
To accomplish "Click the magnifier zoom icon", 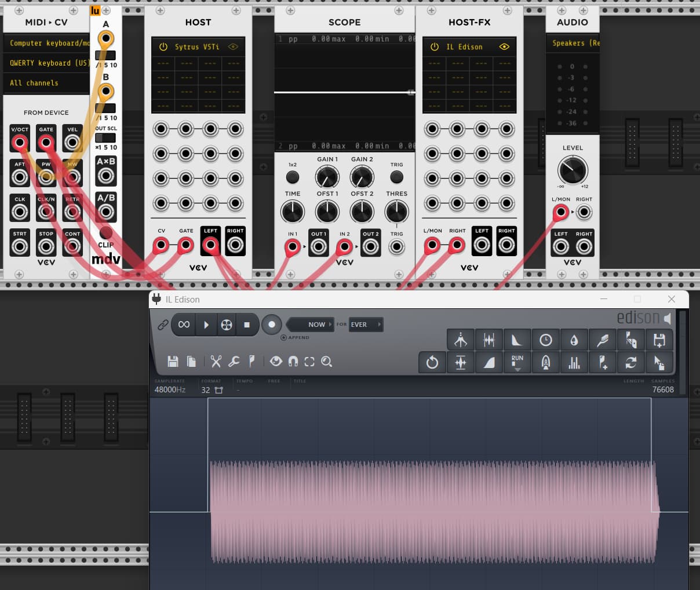I will (x=327, y=362).
